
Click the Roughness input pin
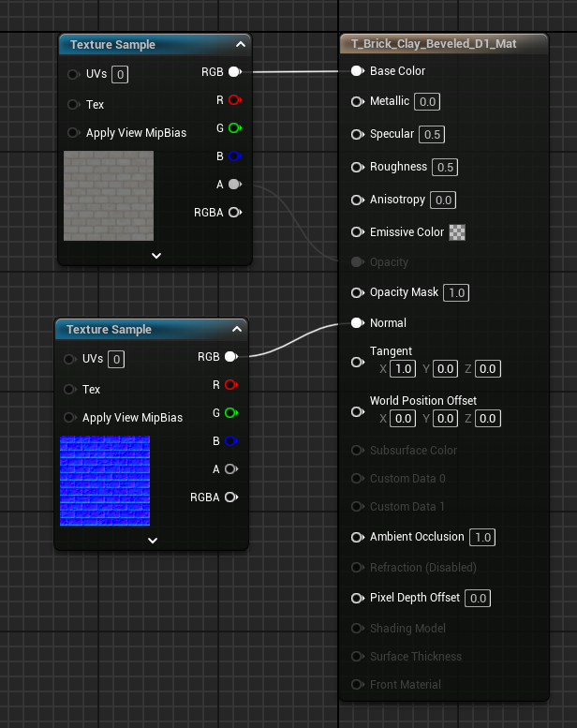[358, 167]
